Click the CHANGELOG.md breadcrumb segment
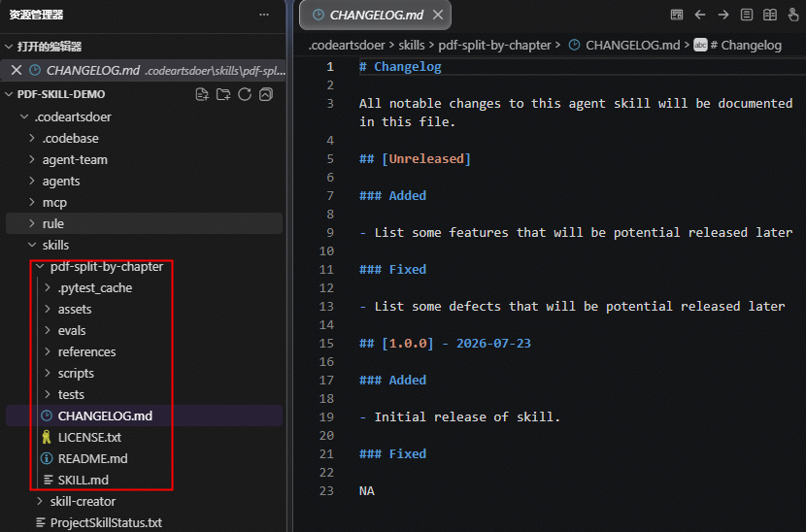The width and height of the screenshot is (806, 532). tap(633, 46)
